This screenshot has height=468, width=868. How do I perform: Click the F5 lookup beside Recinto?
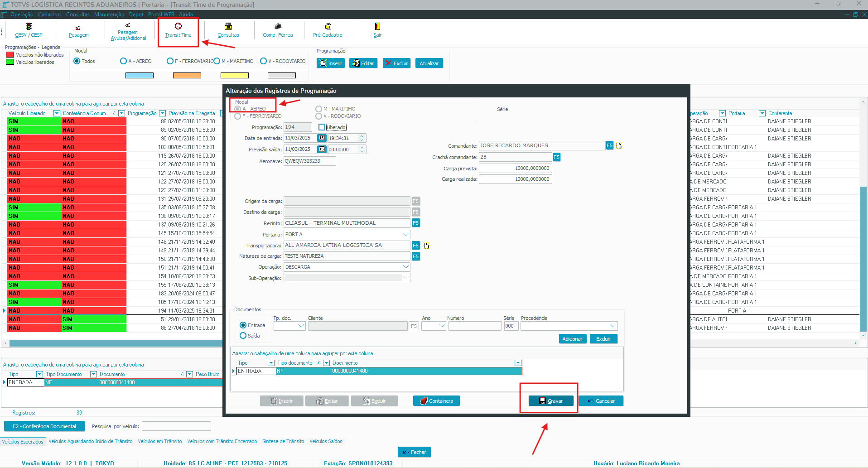tap(415, 223)
